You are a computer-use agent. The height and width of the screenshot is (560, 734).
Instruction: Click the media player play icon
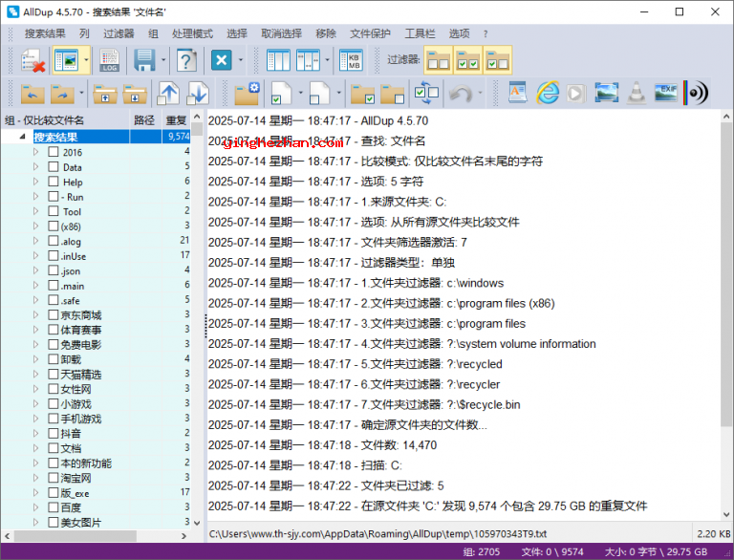click(576, 93)
